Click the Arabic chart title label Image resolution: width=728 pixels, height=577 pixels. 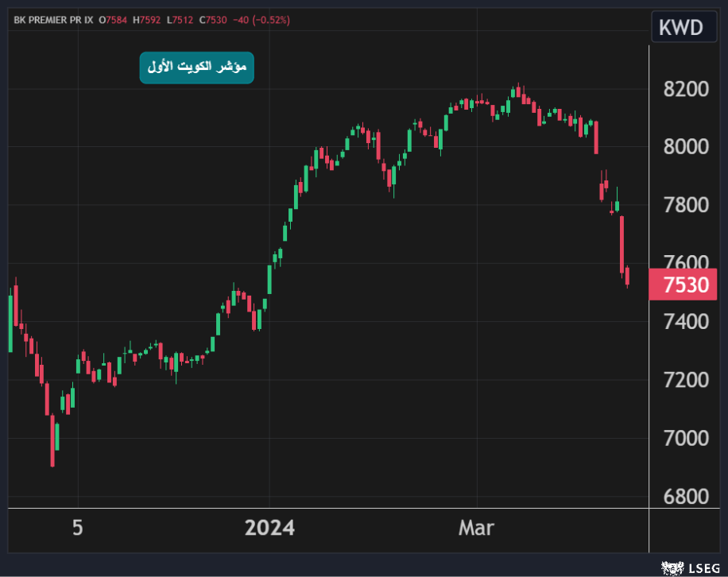click(196, 68)
